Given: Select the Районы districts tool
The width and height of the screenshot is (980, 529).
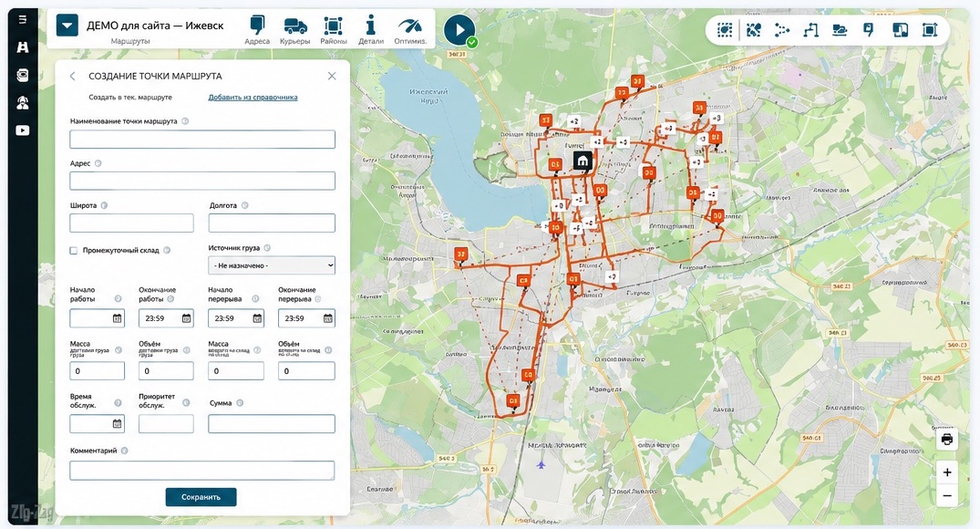Looking at the screenshot, I should tap(333, 30).
